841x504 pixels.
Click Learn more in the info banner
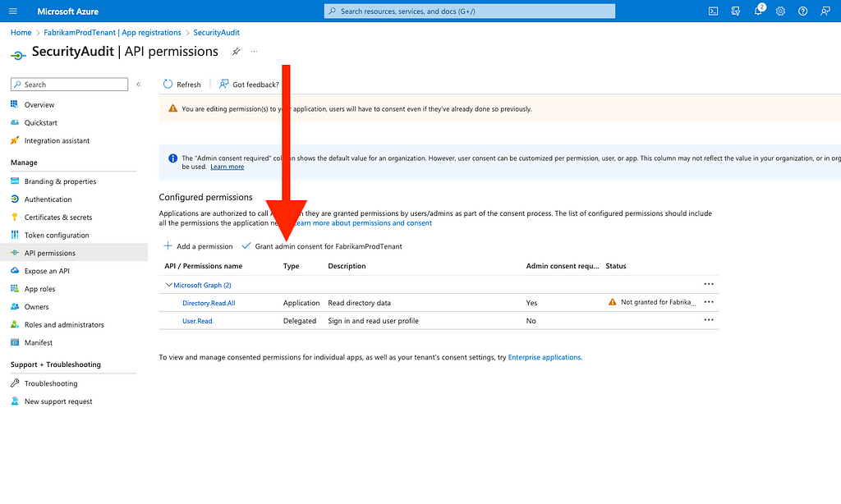point(227,167)
